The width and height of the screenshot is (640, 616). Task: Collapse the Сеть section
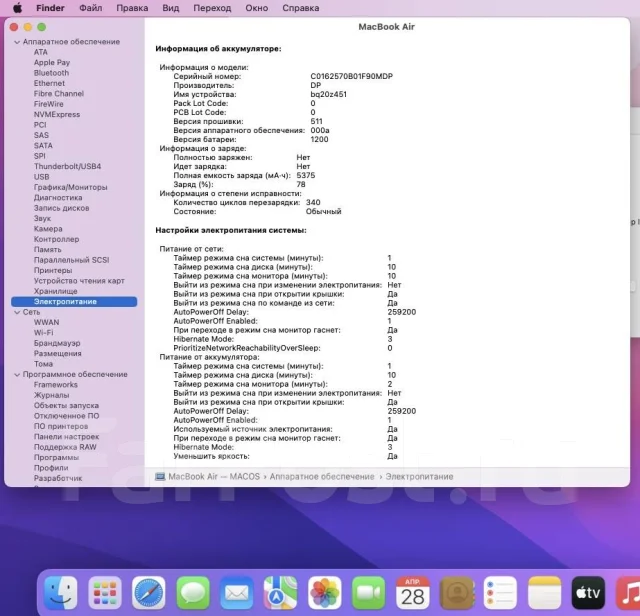pyautogui.click(x=17, y=312)
